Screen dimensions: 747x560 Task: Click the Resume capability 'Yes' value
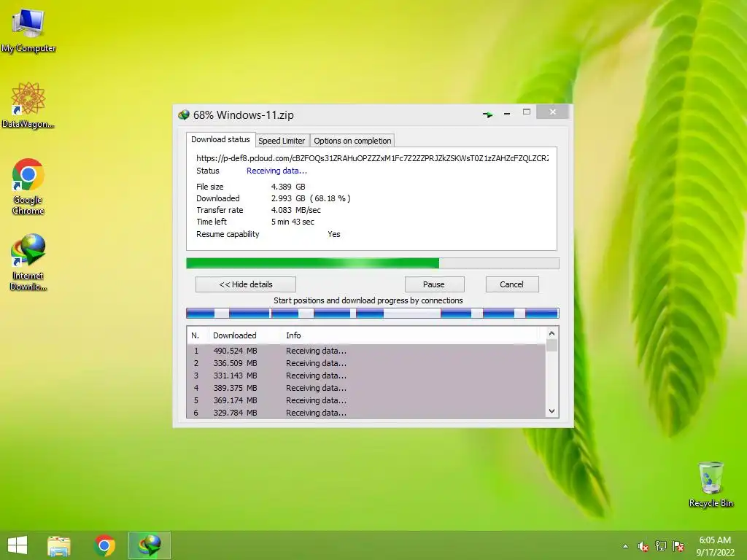[x=334, y=234]
